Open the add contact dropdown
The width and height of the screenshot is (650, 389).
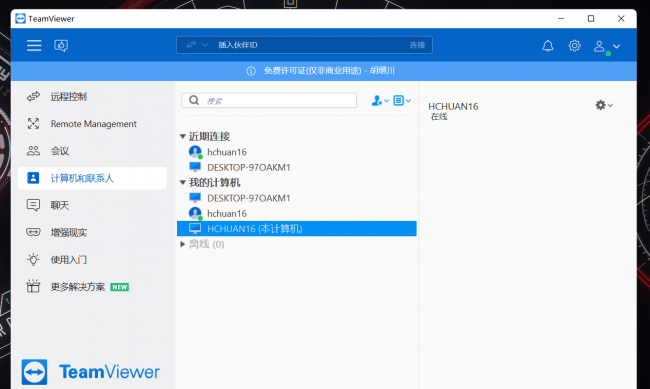click(x=380, y=100)
